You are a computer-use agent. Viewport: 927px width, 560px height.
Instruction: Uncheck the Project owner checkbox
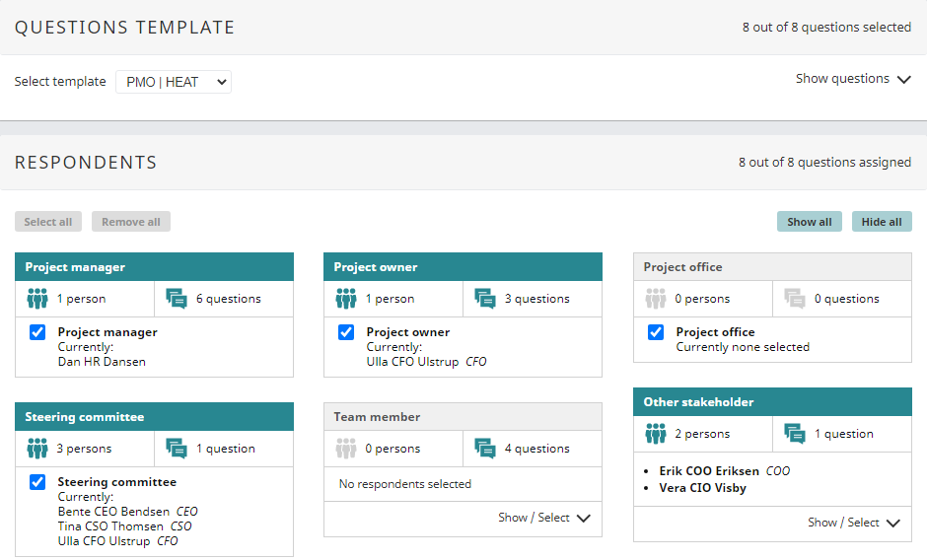click(x=346, y=333)
